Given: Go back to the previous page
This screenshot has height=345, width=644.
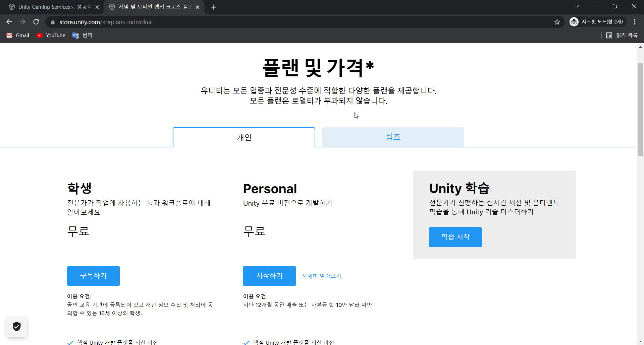Looking at the screenshot, I should (x=9, y=22).
